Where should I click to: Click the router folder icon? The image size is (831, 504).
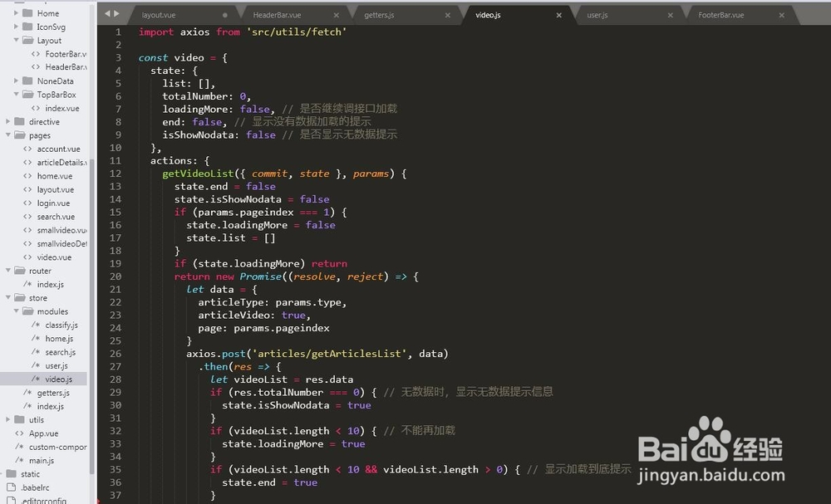[x=20, y=271]
